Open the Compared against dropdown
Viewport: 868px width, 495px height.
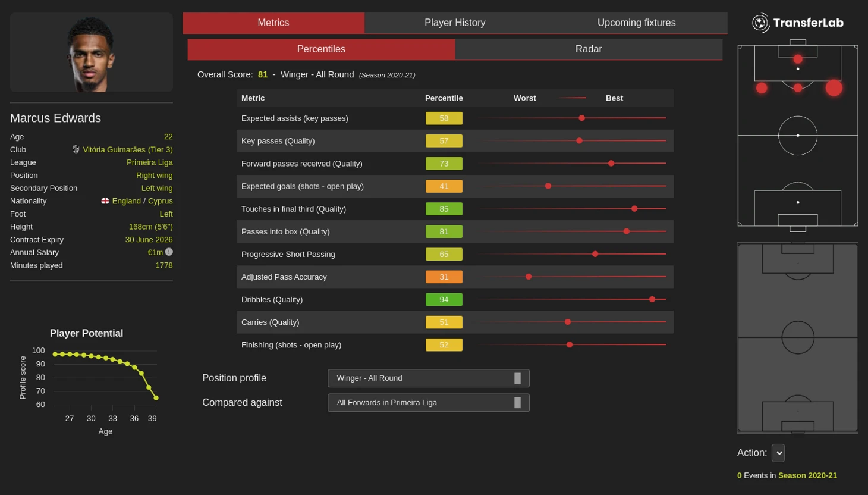tap(428, 403)
